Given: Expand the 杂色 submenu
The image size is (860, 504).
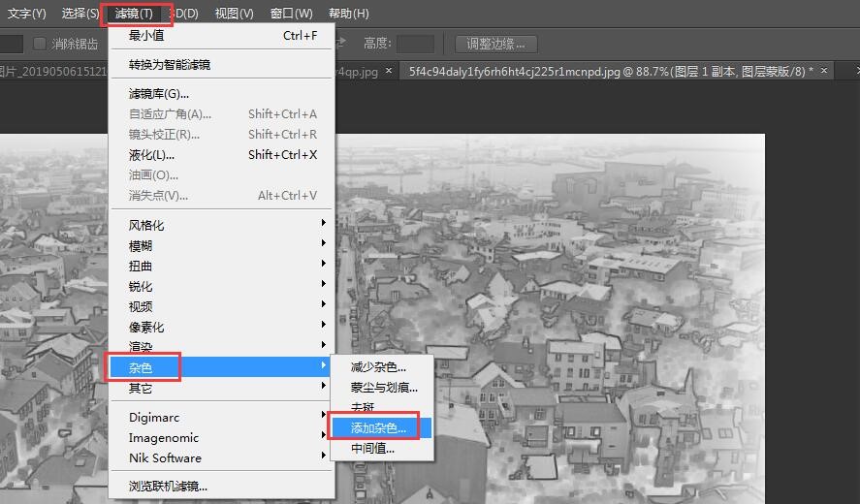Looking at the screenshot, I should point(220,367).
